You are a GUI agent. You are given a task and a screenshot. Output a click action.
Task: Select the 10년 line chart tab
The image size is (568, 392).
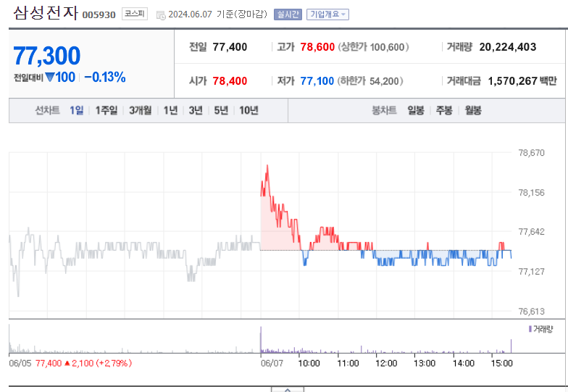pos(248,110)
